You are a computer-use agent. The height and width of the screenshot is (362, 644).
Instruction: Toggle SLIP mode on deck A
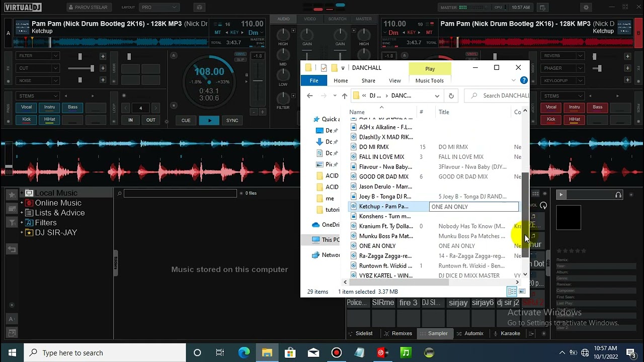pyautogui.click(x=240, y=59)
